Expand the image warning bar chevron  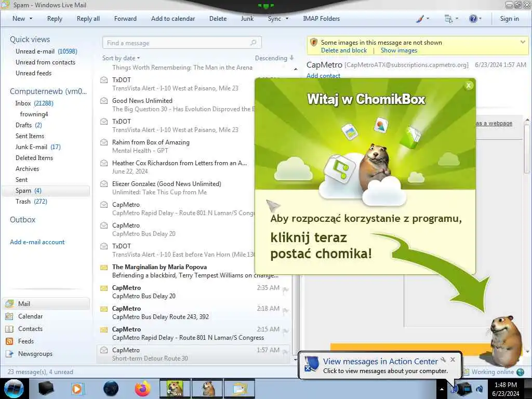523,42
